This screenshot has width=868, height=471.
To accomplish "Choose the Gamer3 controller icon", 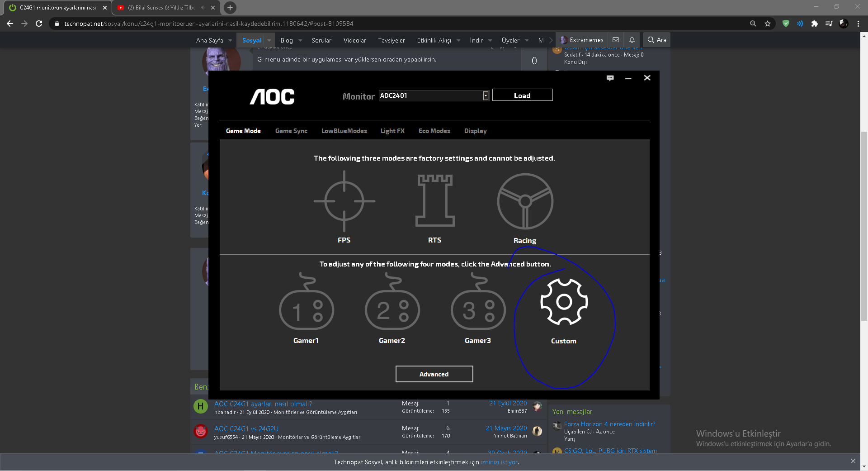I will [478, 301].
